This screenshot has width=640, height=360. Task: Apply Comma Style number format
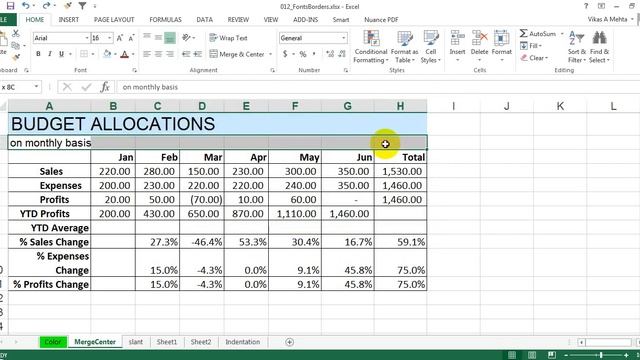tap(314, 54)
